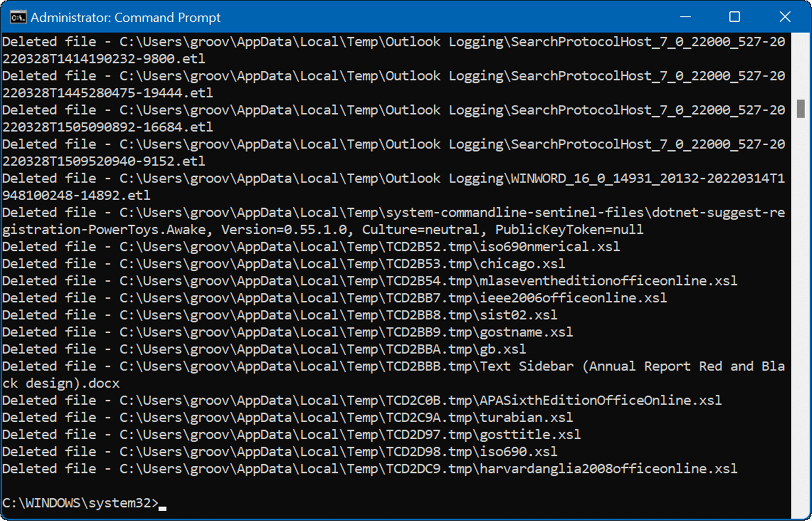Screen dimensions: 812x521
Task: Click the C:\WINDOWS\system32> prompt line
Action: coord(84,503)
